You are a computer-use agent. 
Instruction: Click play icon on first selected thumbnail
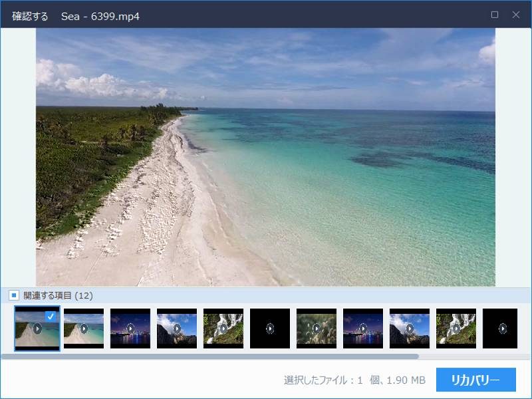37,328
